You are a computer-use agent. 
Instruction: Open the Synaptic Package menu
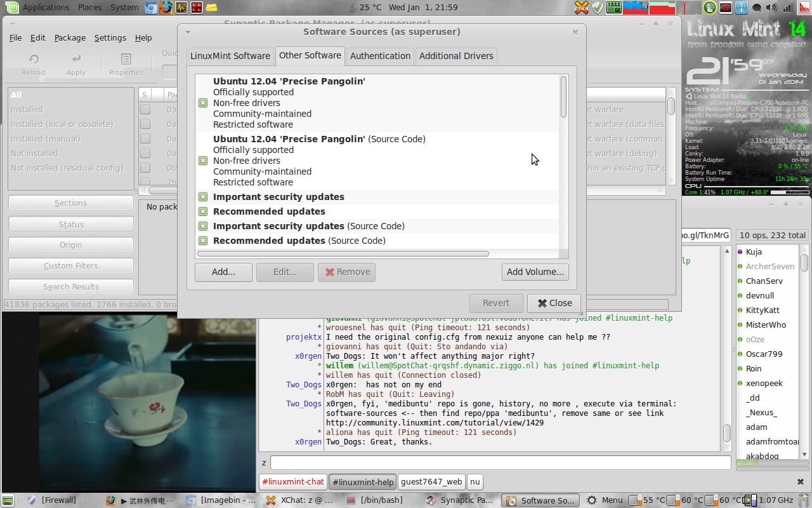70,37
